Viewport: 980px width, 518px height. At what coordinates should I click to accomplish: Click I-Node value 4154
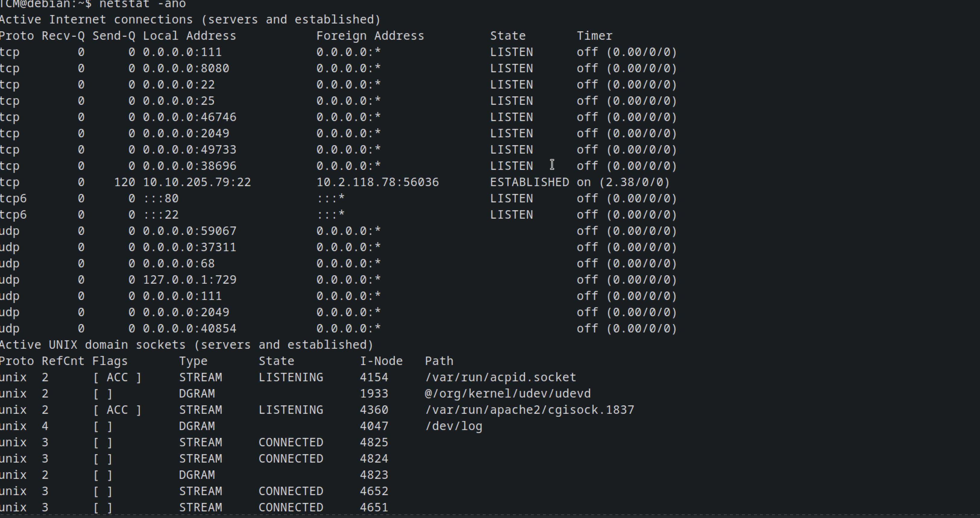[374, 377]
